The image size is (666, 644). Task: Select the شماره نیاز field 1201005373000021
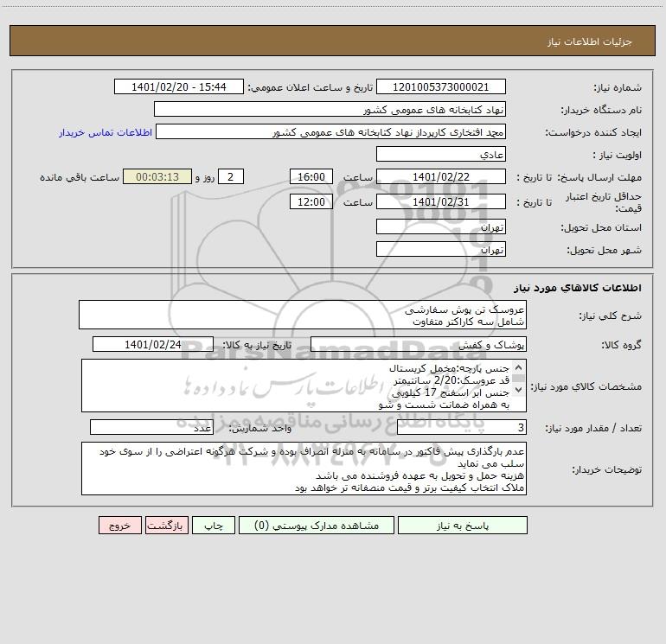coord(441,86)
